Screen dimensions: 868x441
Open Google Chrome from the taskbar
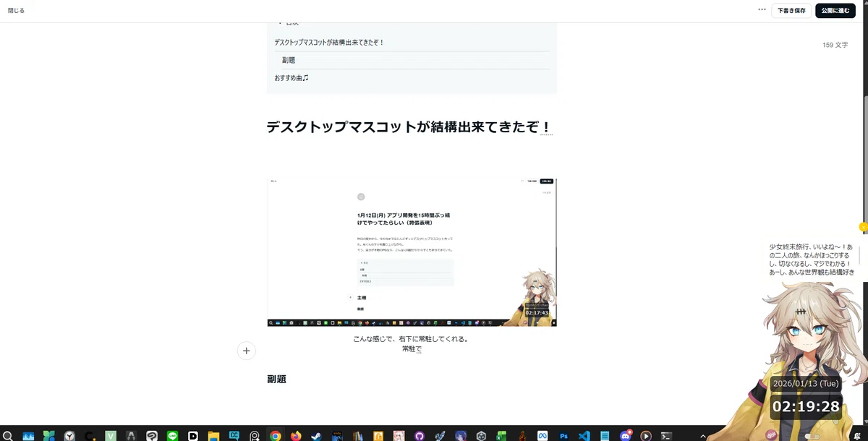[276, 436]
